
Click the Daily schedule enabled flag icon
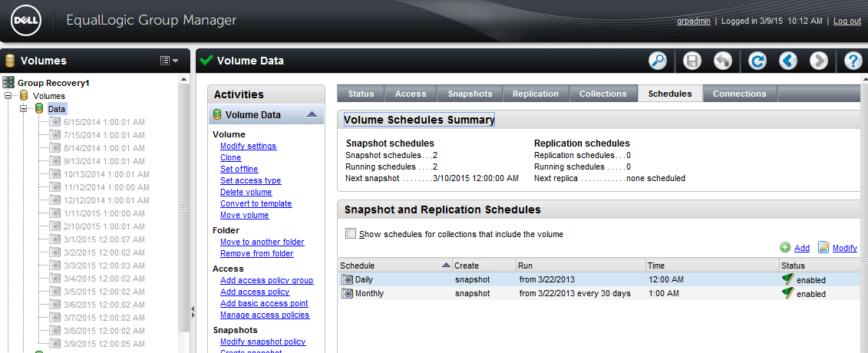[787, 279]
